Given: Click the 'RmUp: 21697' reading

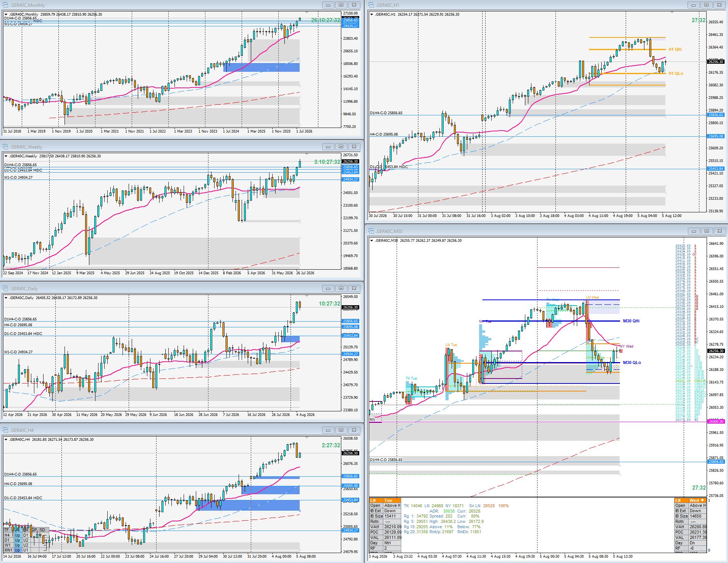Looking at the screenshot, I should point(441,532).
